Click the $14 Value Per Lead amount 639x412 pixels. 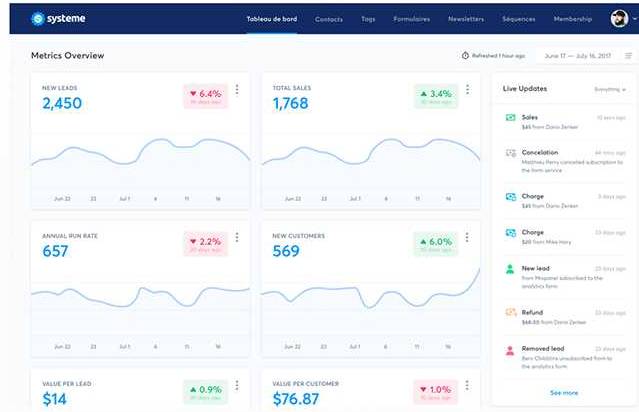[54, 399]
